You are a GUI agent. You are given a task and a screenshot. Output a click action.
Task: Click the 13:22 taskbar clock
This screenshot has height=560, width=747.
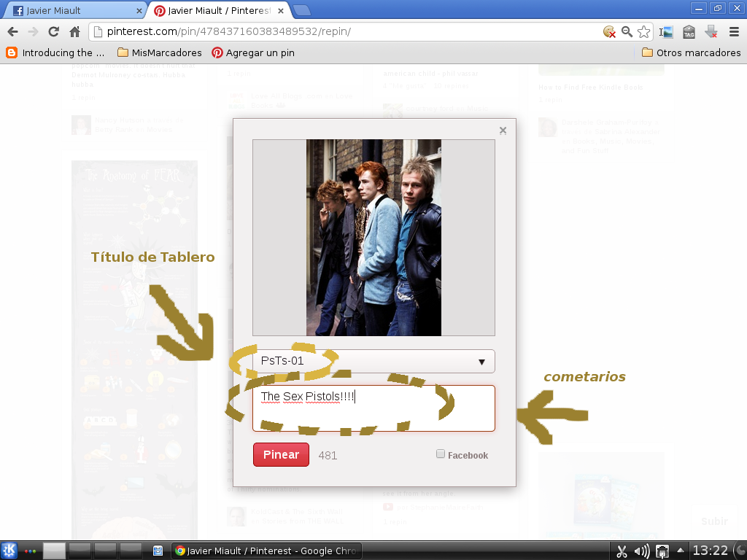710,551
